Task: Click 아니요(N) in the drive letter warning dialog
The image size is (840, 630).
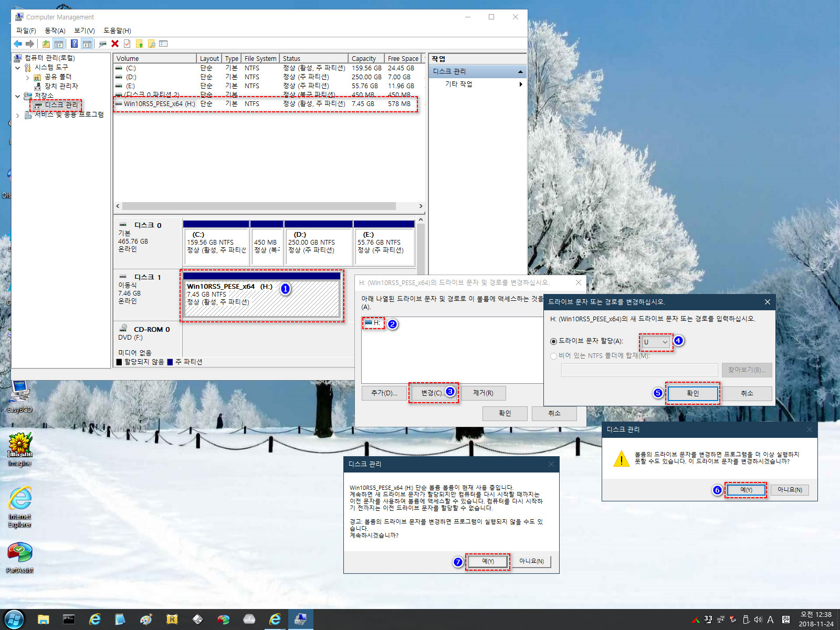Action: tap(790, 490)
